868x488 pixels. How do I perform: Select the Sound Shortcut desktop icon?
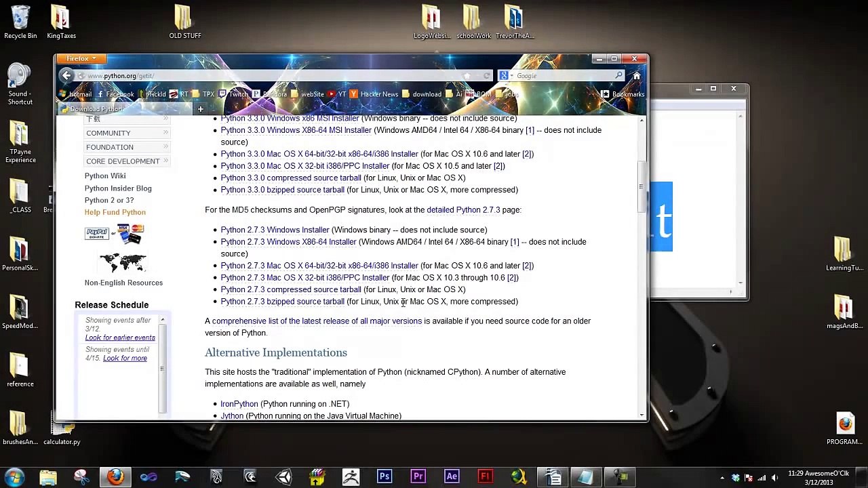[x=20, y=85]
